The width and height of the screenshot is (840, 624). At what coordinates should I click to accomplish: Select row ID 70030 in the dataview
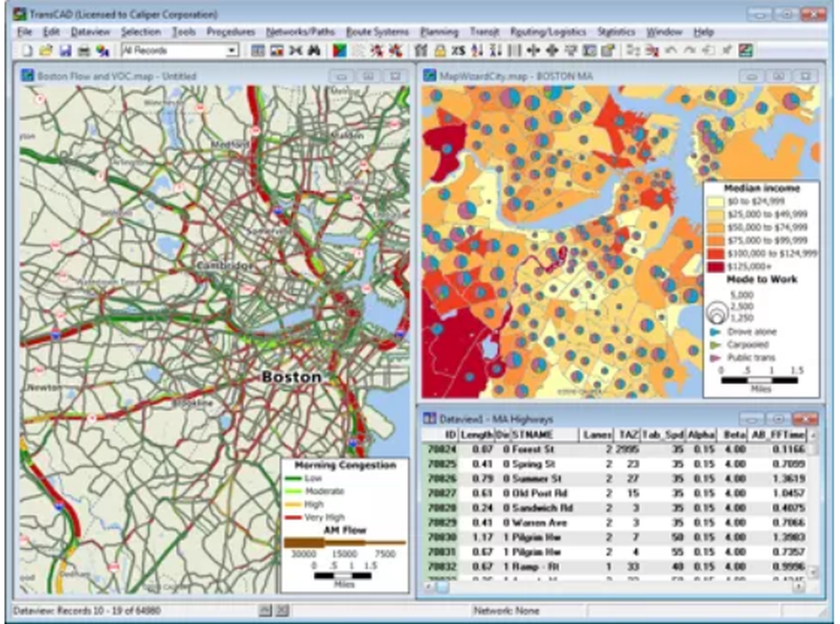click(442, 537)
